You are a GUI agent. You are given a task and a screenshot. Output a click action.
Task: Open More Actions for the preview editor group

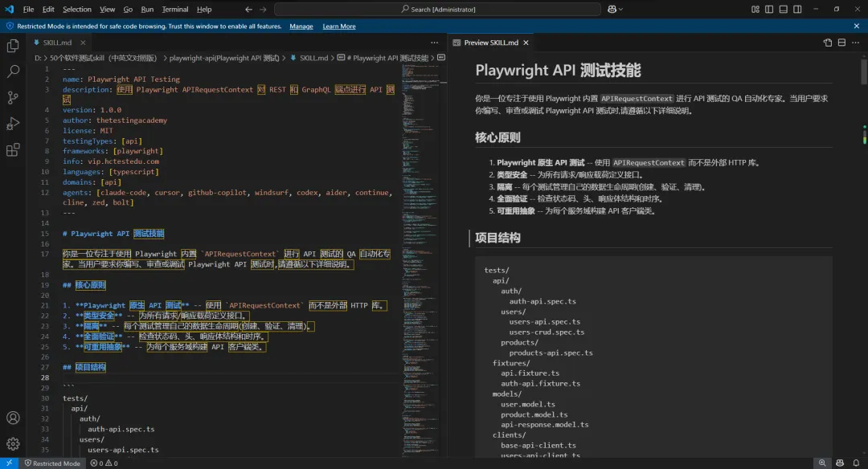[855, 43]
